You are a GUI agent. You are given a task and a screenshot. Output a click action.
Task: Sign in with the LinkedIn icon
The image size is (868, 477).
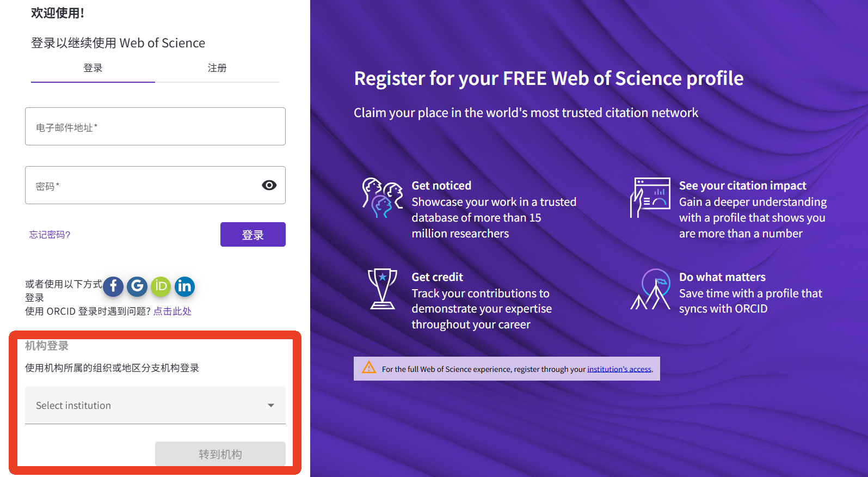click(184, 286)
